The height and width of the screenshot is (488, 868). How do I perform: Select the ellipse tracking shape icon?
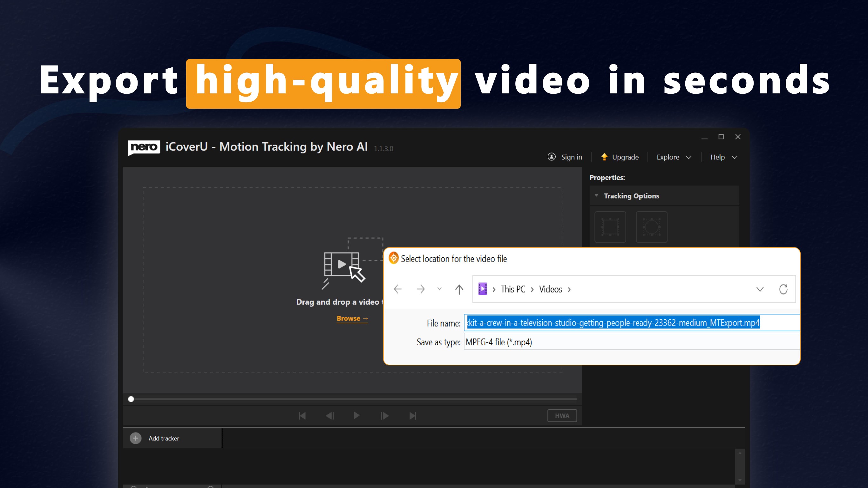click(x=651, y=227)
